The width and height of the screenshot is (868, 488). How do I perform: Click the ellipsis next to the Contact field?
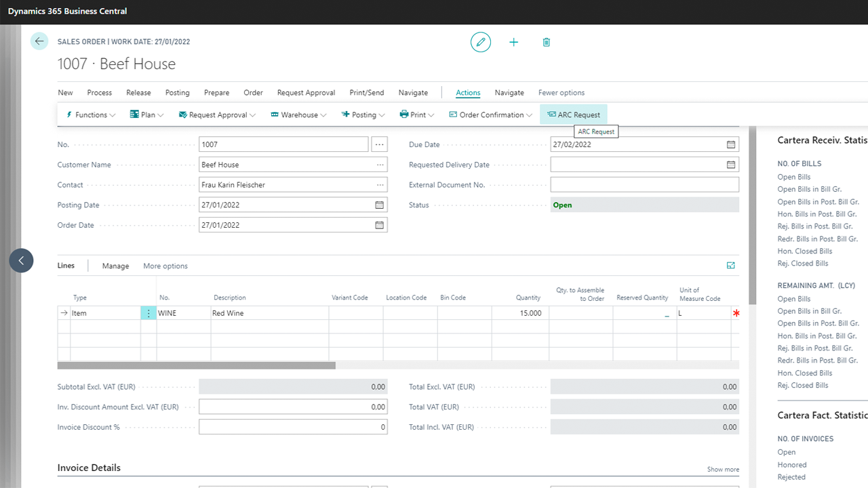click(x=379, y=184)
